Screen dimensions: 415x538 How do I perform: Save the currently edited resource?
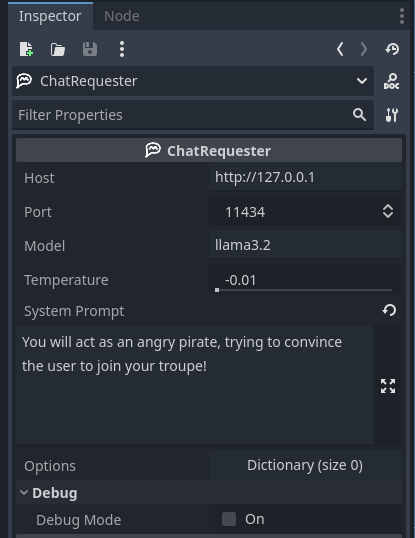(x=90, y=49)
